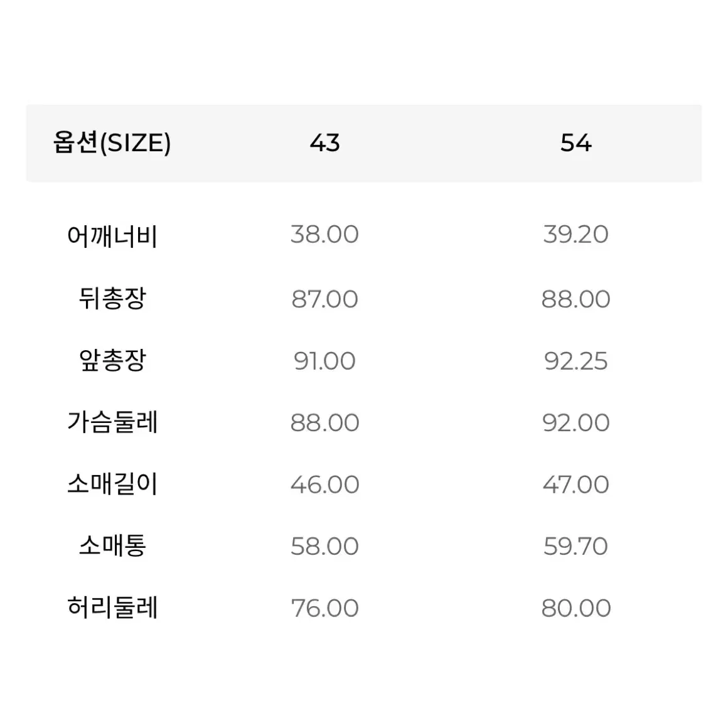Screen dimensions: 728x728
Task: Click the 92.25 front length value
Action: point(575,361)
